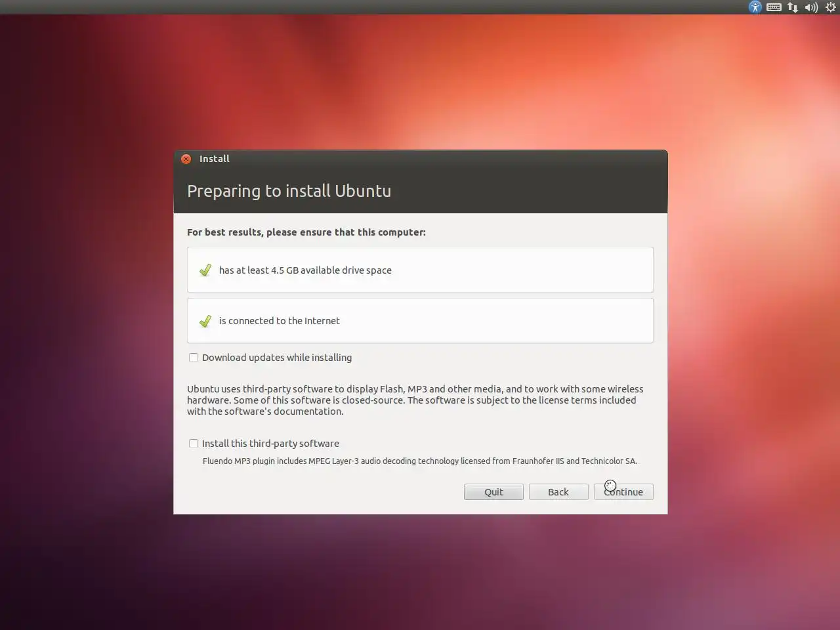Go back with the Back button
Image resolution: width=840 pixels, height=630 pixels.
[558, 492]
